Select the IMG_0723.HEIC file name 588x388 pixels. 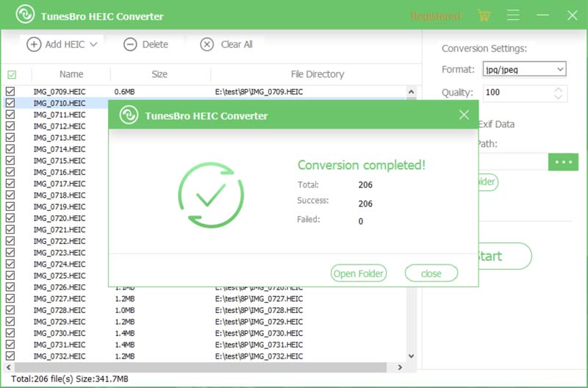pos(60,252)
